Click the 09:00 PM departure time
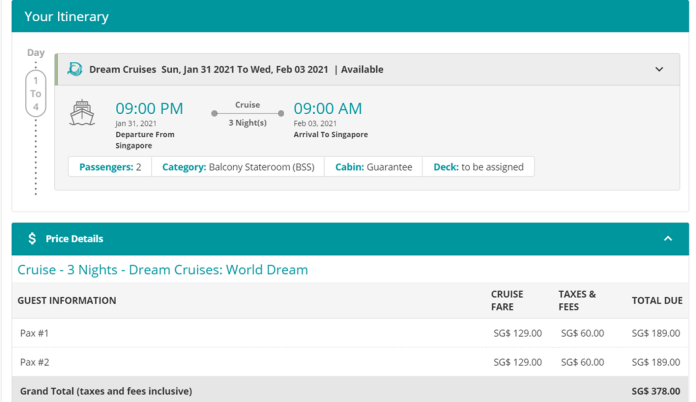This screenshot has height=402, width=696. [149, 109]
